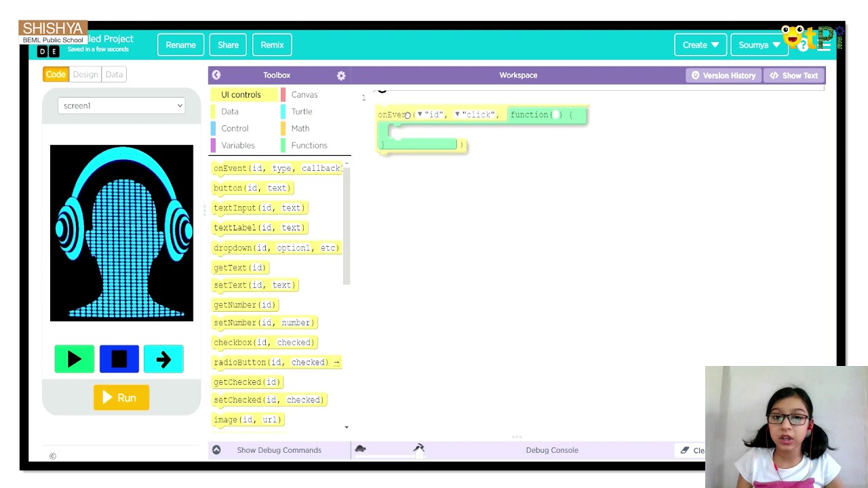868x488 pixels.
Task: Click the Share button
Action: click(228, 45)
